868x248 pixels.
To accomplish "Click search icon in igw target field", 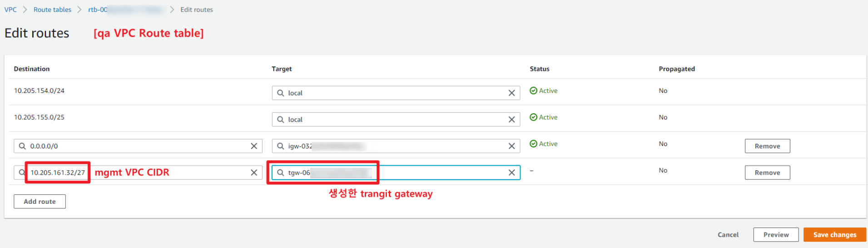I will [281, 146].
